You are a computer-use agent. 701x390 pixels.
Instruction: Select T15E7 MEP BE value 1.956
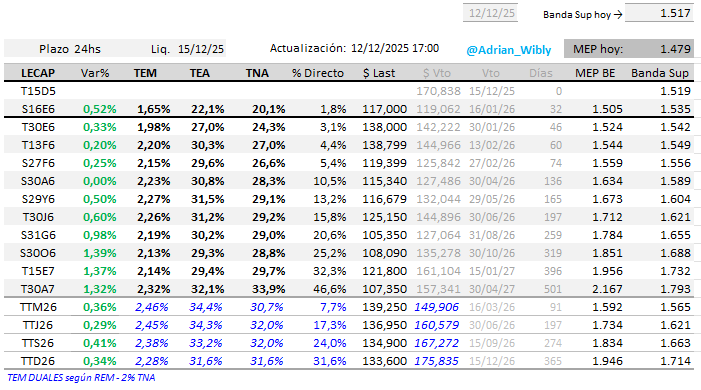click(x=607, y=271)
